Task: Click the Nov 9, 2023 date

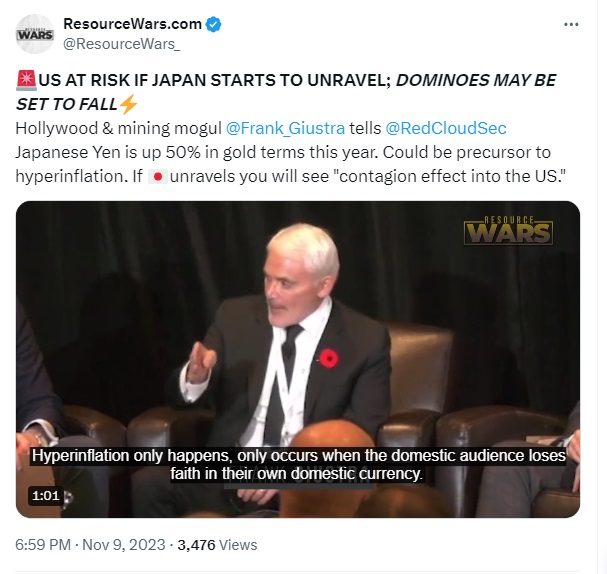Action: pyautogui.click(x=124, y=545)
